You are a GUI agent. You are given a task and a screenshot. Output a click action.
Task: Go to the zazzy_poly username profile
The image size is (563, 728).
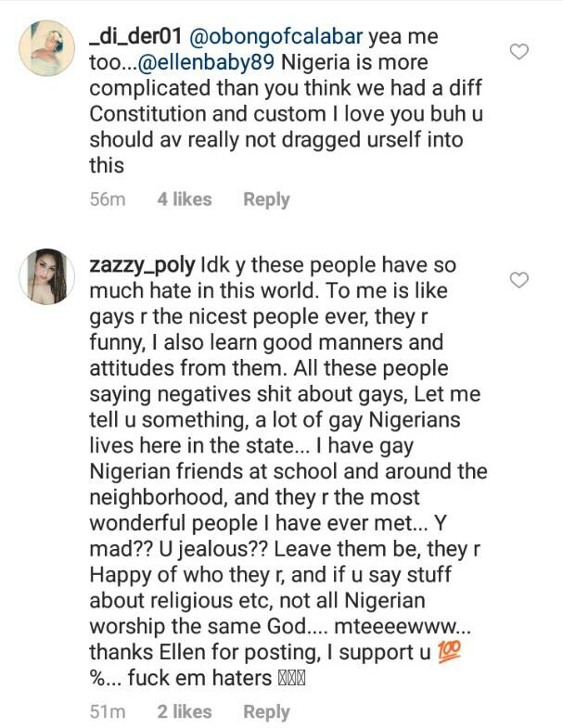pos(142,265)
